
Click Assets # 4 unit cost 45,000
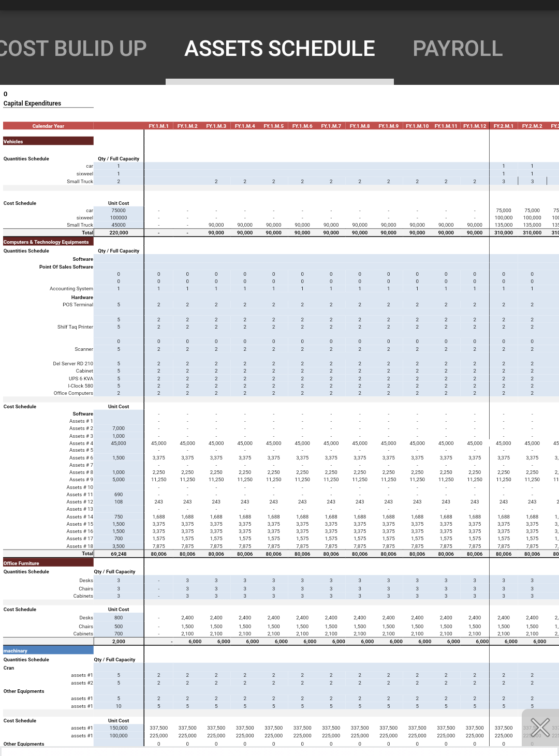(x=119, y=443)
